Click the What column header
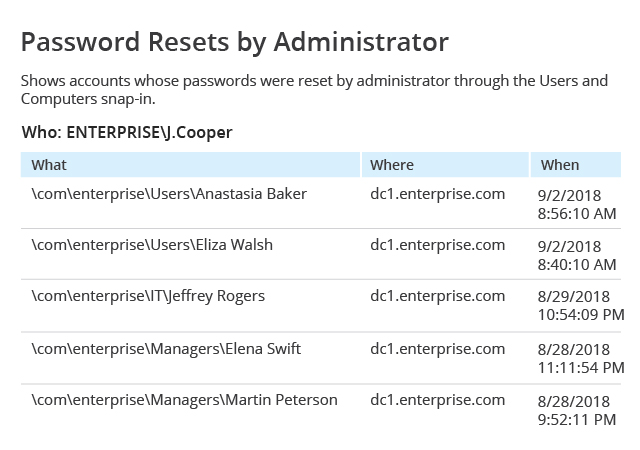Image resolution: width=640 pixels, height=450 pixels. click(x=190, y=165)
